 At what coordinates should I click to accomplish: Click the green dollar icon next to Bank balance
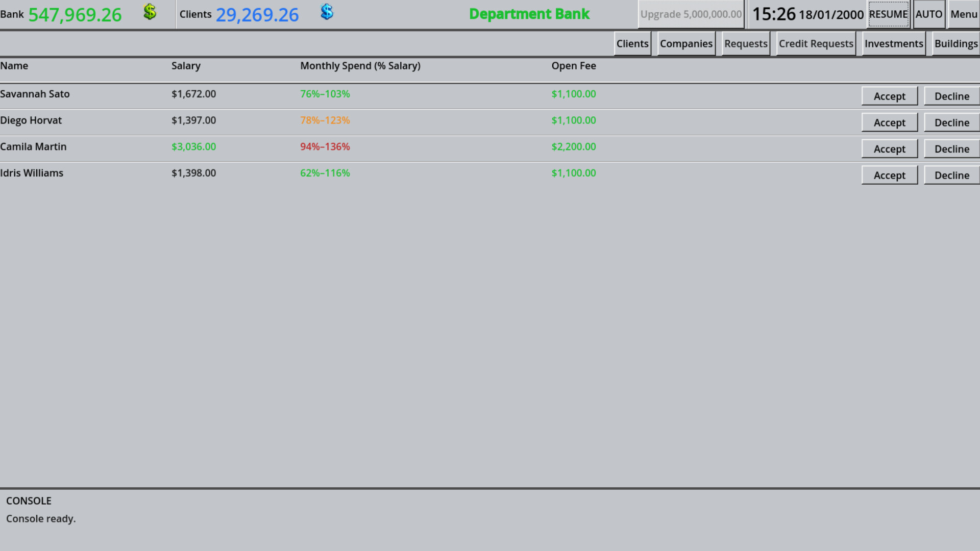149,12
